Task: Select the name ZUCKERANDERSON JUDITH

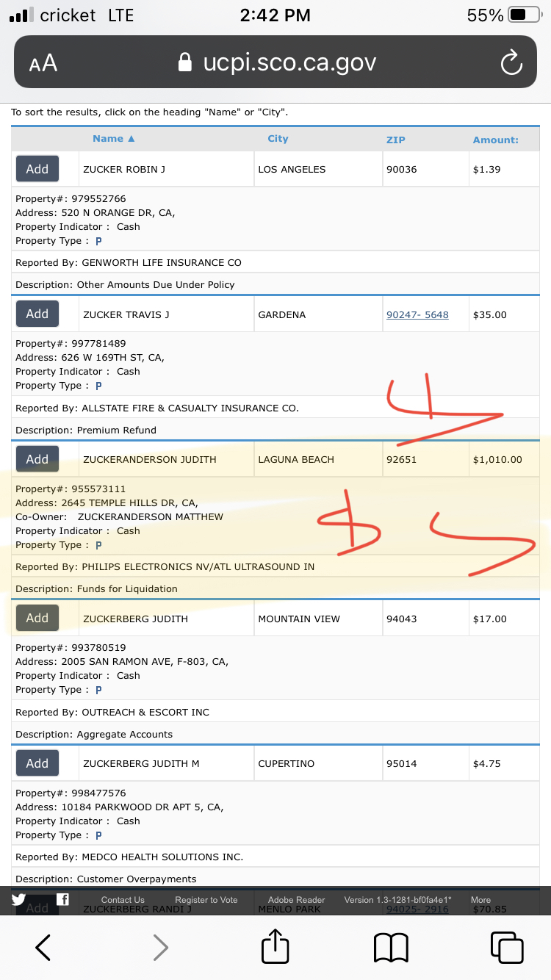Action: click(x=150, y=460)
